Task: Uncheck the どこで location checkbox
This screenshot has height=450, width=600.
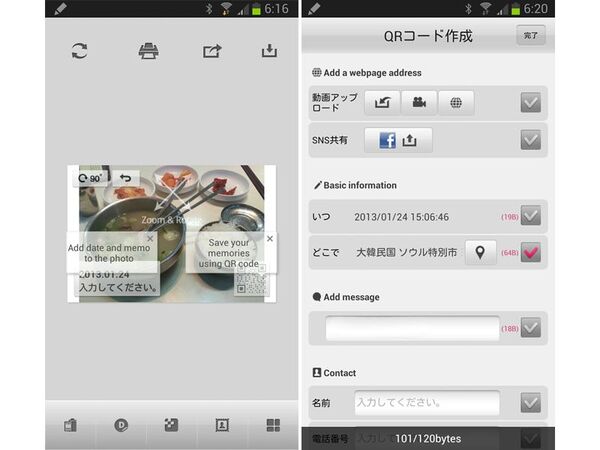Action: [x=531, y=252]
